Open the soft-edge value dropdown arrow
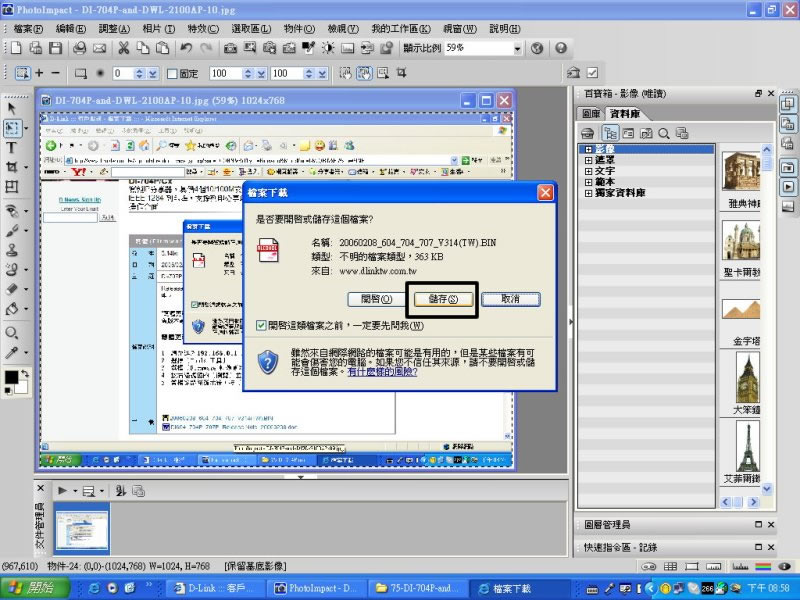 (153, 74)
